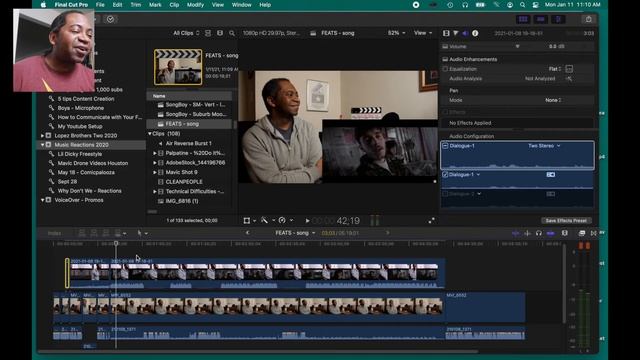The width and height of the screenshot is (640, 360).
Task: Open the timeline Index button
Action: point(54,233)
